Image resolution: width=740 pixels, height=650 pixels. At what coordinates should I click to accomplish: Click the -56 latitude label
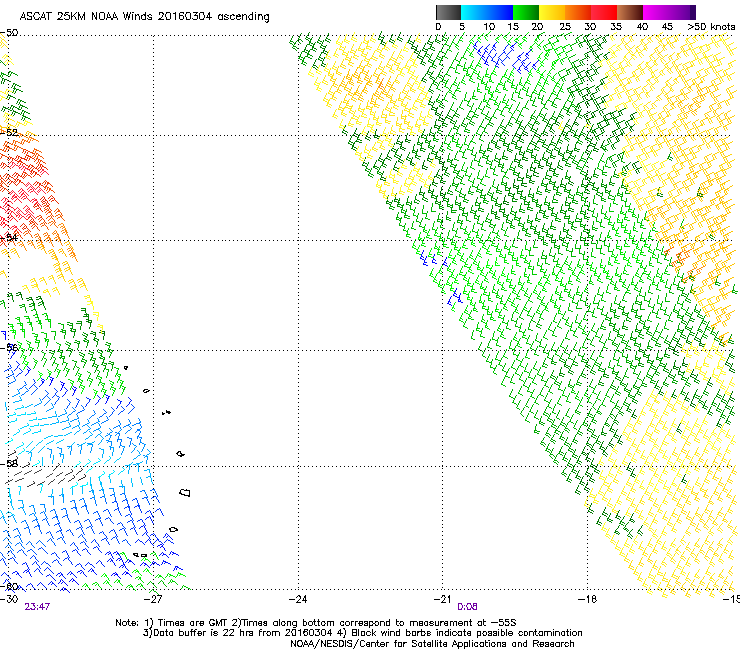click(9, 348)
